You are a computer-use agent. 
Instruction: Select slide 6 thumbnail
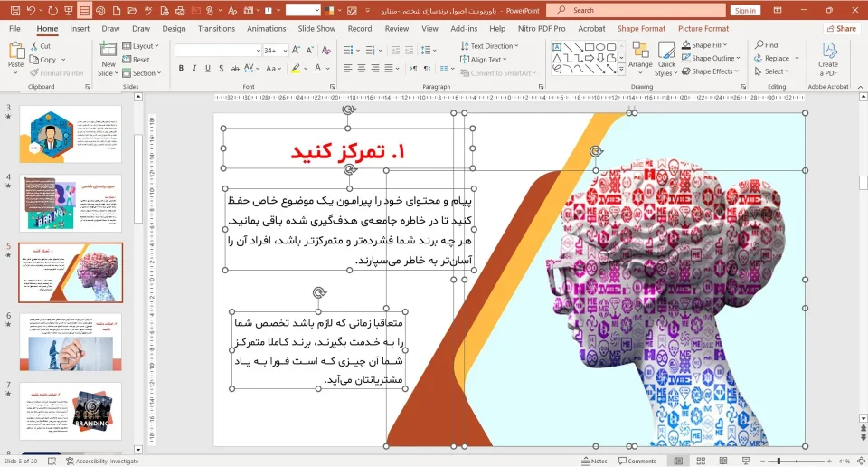coord(71,342)
